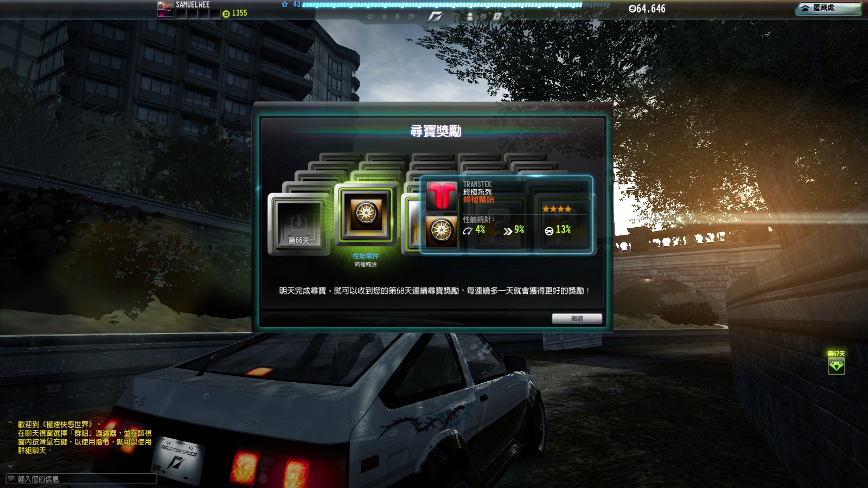Click the 性能零件 label under tire card
Screen dimensions: 868x488
click(366, 256)
